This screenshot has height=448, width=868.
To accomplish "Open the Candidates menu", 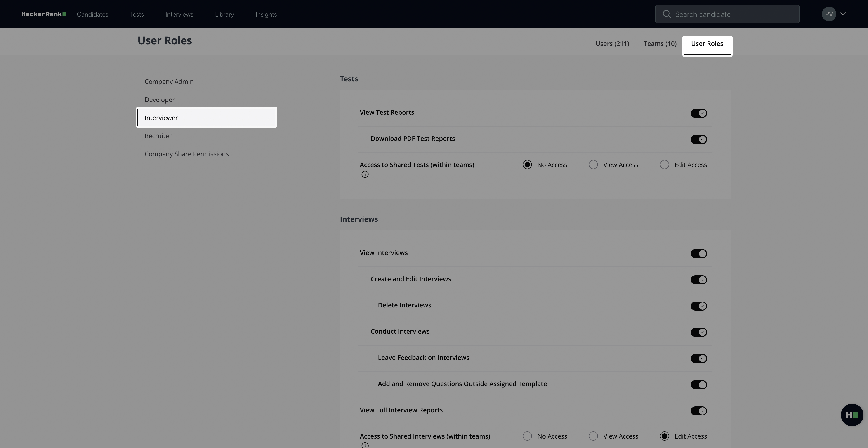I will pos(92,14).
